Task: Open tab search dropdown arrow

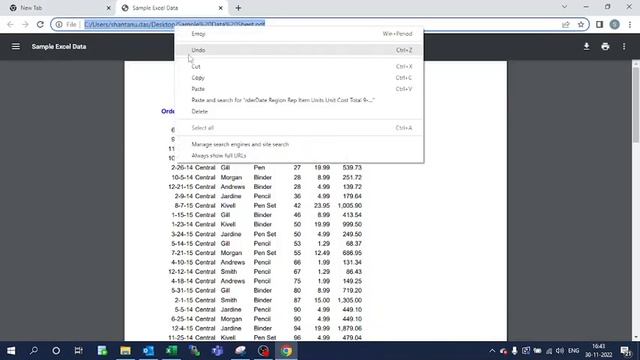Action: (x=564, y=7)
